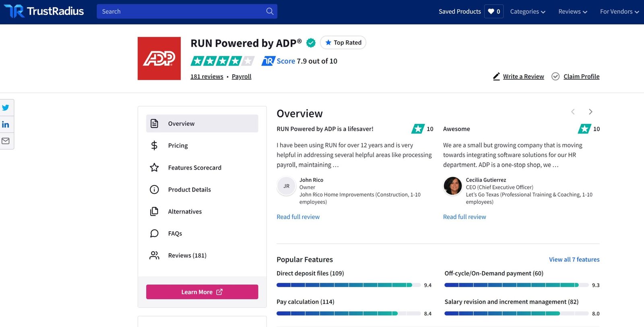
Task: Click 'Direct deposit files (109)' label
Action: pyautogui.click(x=310, y=273)
